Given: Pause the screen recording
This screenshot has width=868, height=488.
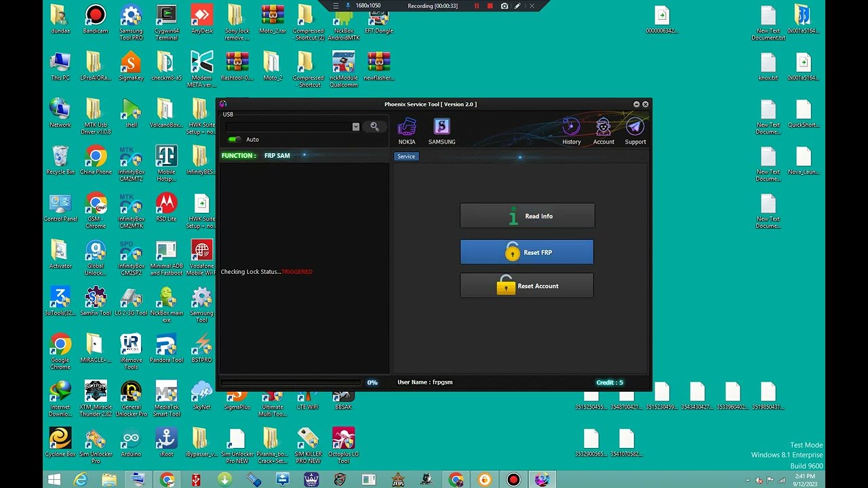Looking at the screenshot, I should (476, 6).
